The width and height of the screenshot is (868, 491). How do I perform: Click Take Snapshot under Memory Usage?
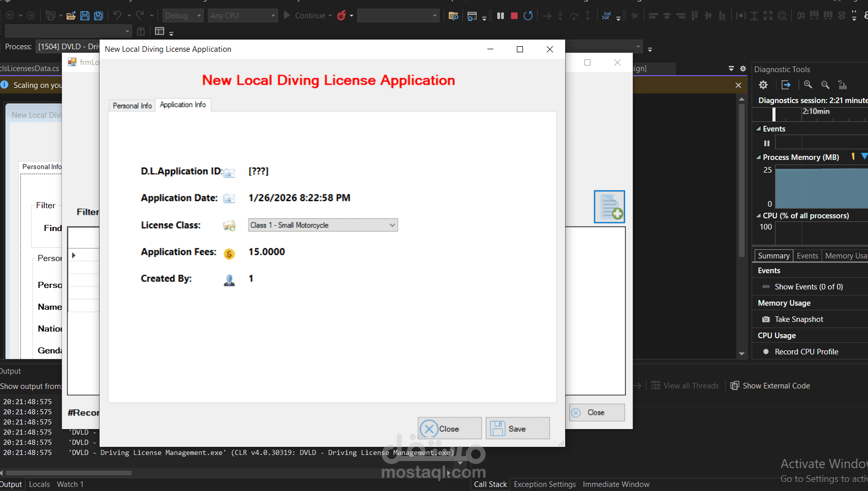pos(798,319)
